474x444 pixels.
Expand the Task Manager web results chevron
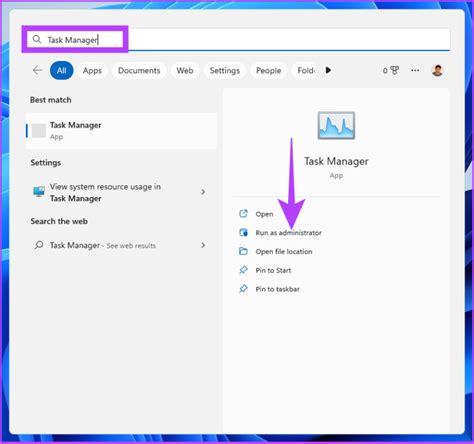click(203, 245)
